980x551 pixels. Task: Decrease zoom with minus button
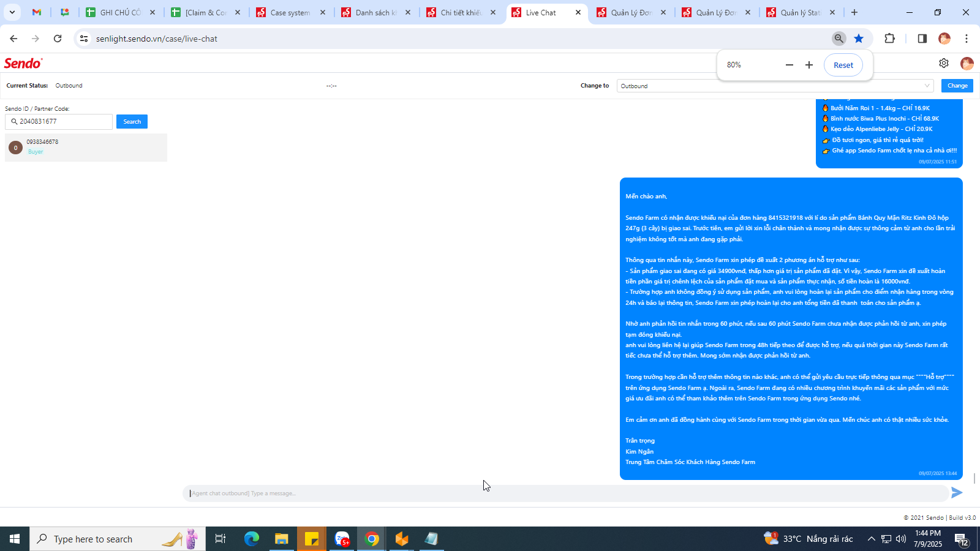coord(790,65)
